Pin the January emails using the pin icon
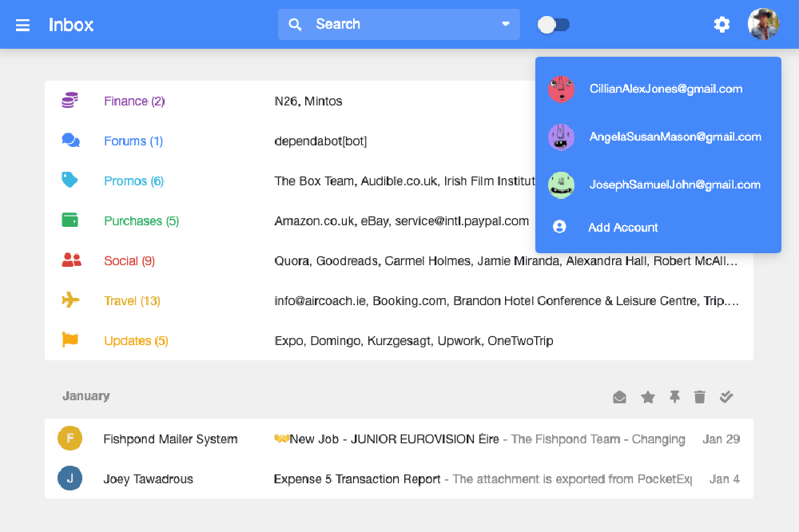The width and height of the screenshot is (799, 532). point(674,396)
